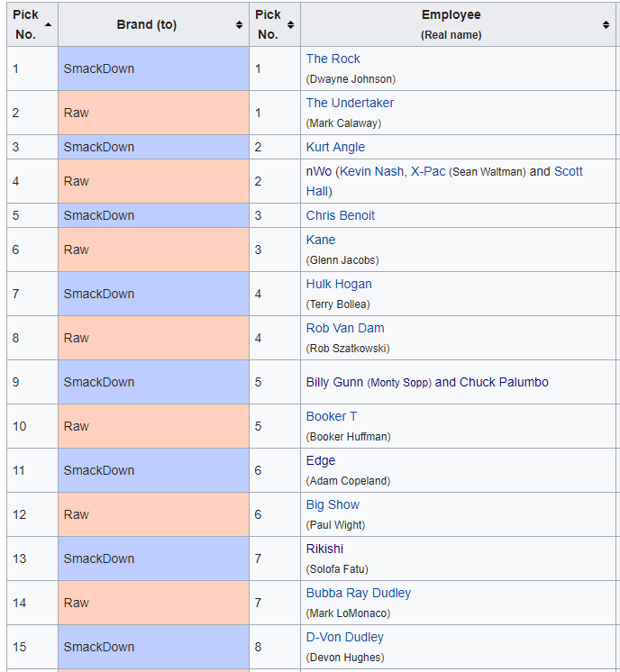
Task: Open the Big Show link
Action: pyautogui.click(x=333, y=504)
